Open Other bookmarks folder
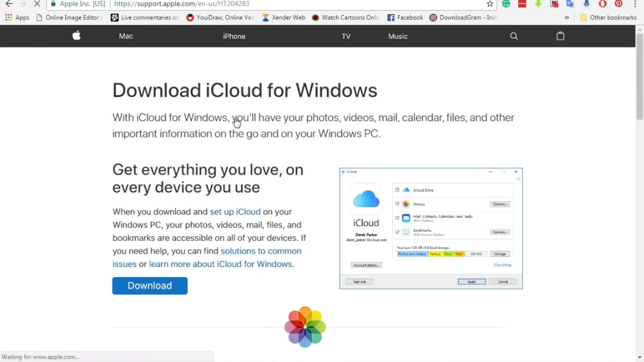Screen dimensions: 644x362 click(x=608, y=18)
